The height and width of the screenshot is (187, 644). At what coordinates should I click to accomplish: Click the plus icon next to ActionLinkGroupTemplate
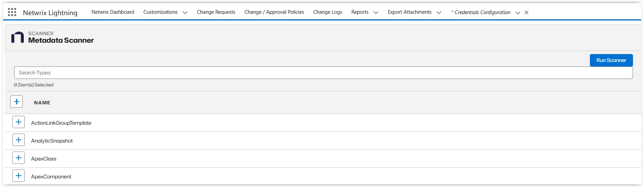point(19,122)
